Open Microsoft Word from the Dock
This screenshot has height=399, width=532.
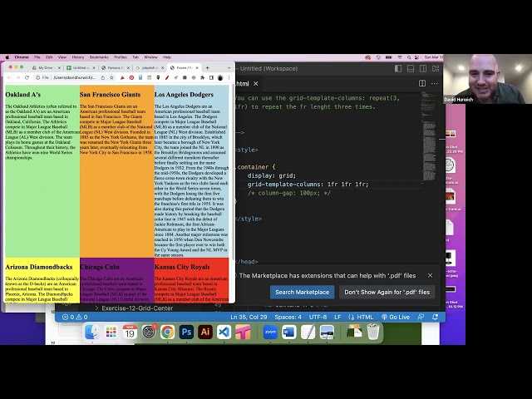click(288, 332)
